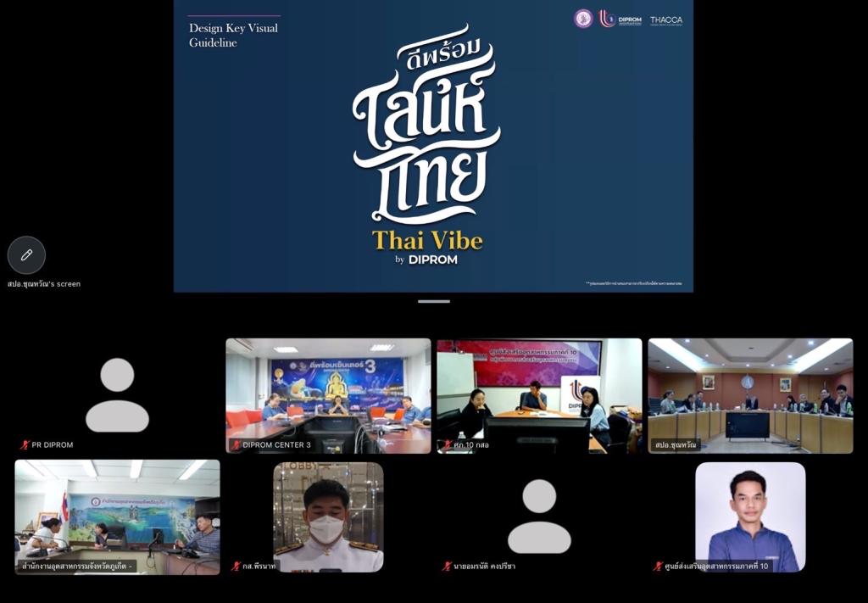Click the "Thai Vibe" gold title text
This screenshot has width=868, height=603.
click(x=427, y=241)
